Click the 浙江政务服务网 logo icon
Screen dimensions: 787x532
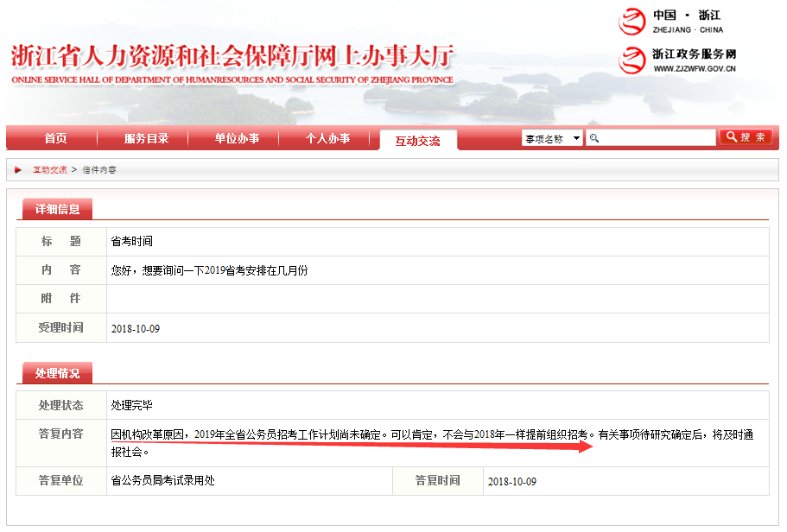coord(632,60)
